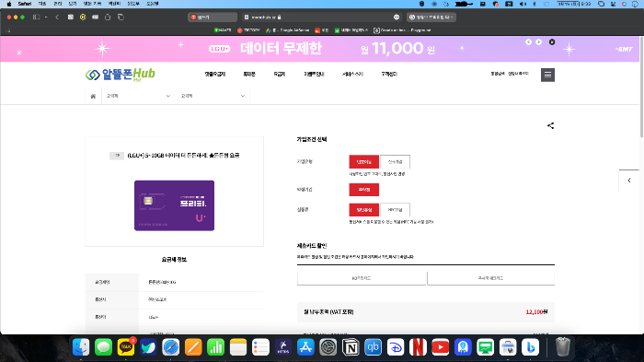The width and height of the screenshot is (644, 362).
Task: Go to home via breadcrumb house icon
Action: pos(93,96)
